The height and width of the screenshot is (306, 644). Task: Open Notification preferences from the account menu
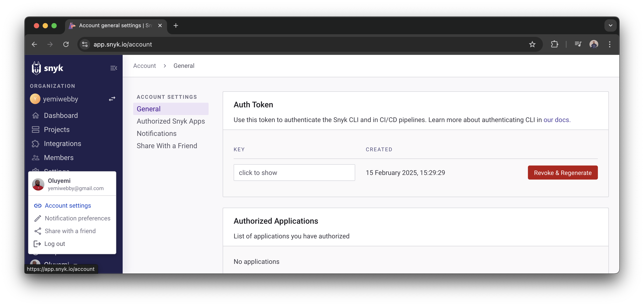pyautogui.click(x=78, y=218)
